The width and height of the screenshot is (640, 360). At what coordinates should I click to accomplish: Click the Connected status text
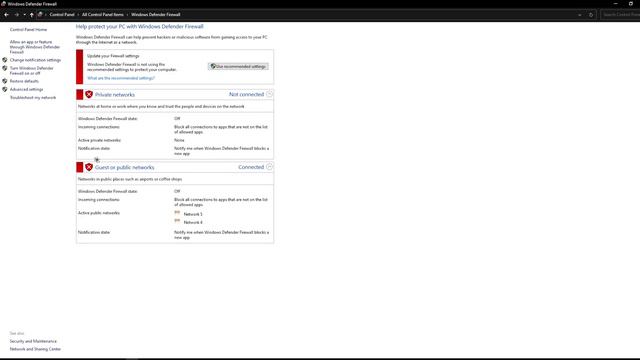[x=251, y=167]
